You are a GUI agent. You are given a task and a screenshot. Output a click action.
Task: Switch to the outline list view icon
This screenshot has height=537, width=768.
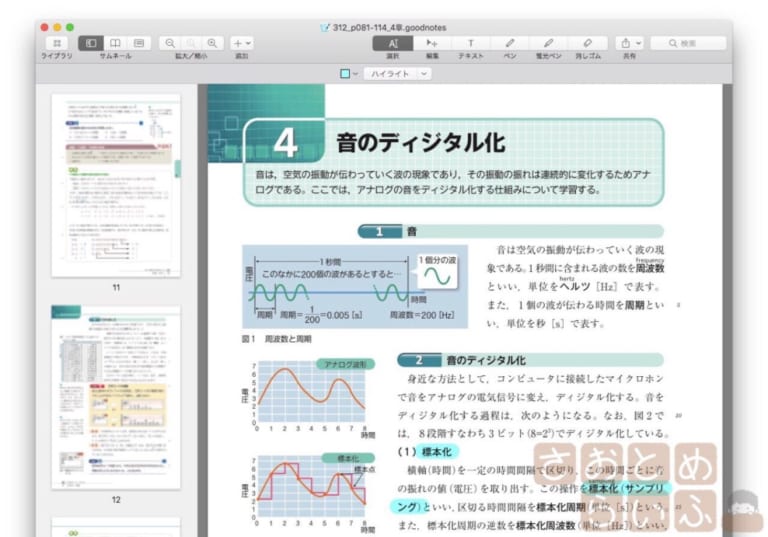point(139,43)
